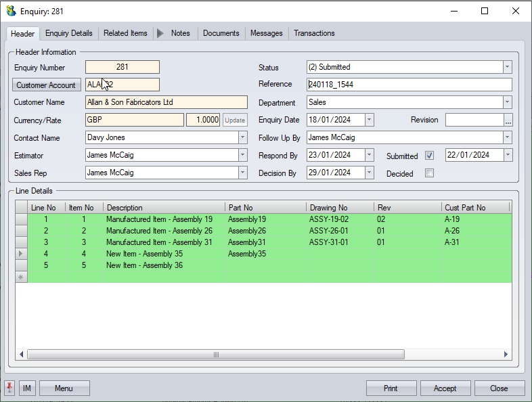The height and width of the screenshot is (402, 532).
Task: Click the horizontal scrollbar left arrow
Action: (x=21, y=355)
